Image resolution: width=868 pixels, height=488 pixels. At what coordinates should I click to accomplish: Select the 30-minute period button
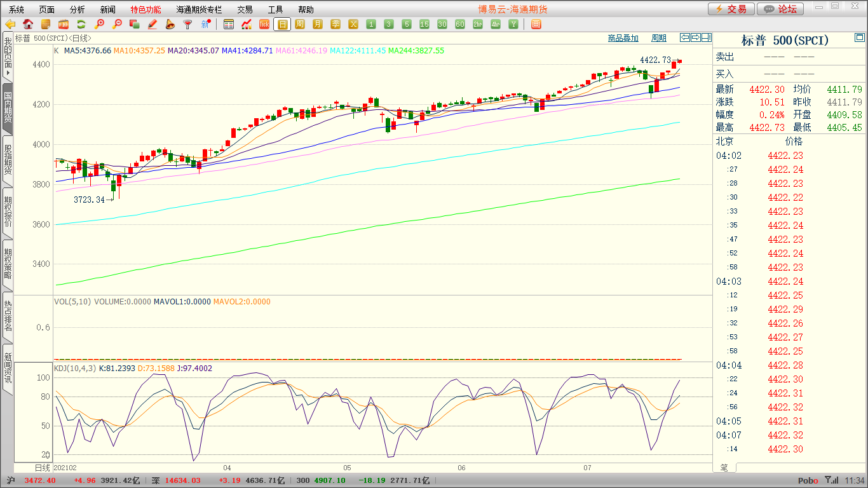[442, 24]
